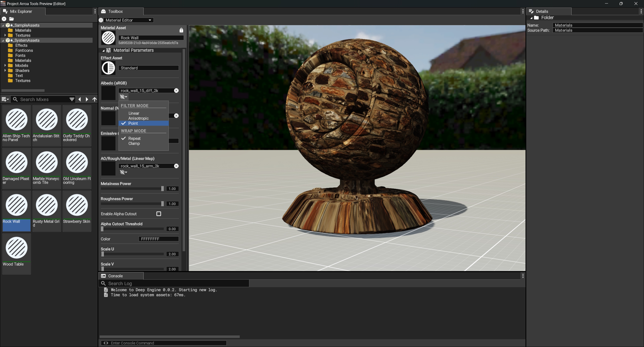The height and width of the screenshot is (347, 644).
Task: Clear the rock_wall_15_arm_2k texture assignment
Action: (176, 166)
